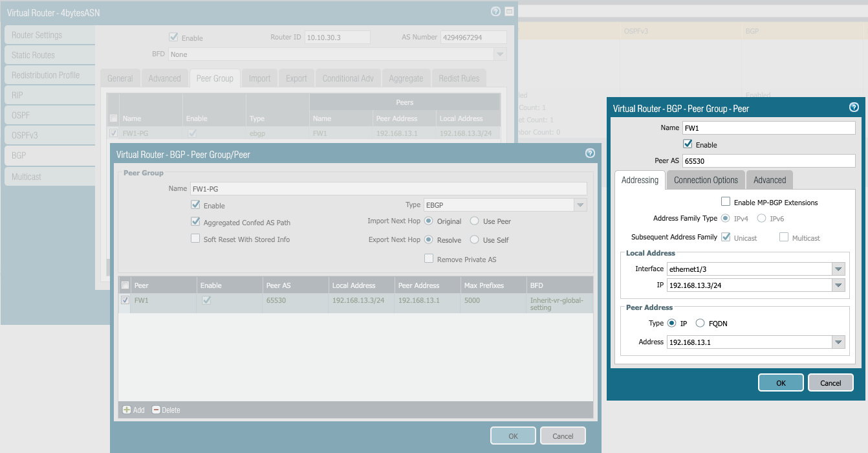Click help icon in Peer dialog

point(854,108)
